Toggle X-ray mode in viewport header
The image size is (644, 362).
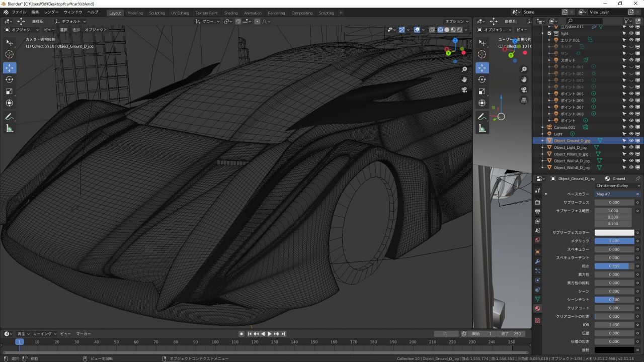pos(432,30)
